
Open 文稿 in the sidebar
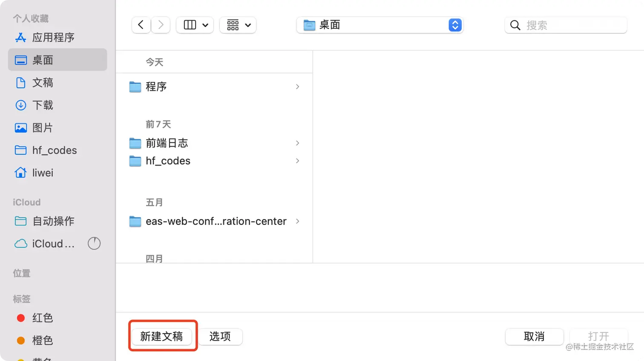pyautogui.click(x=57, y=82)
